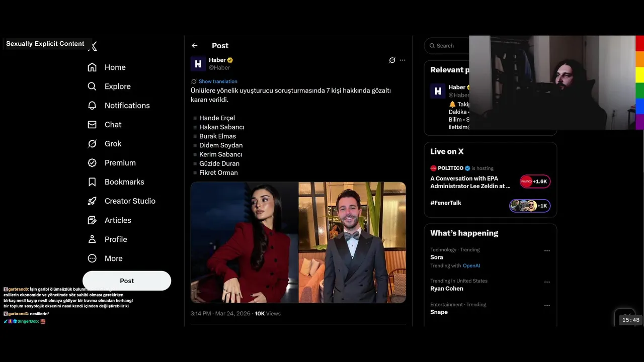Click the Haber verified badge
This screenshot has width=644, height=362.
coord(230,60)
